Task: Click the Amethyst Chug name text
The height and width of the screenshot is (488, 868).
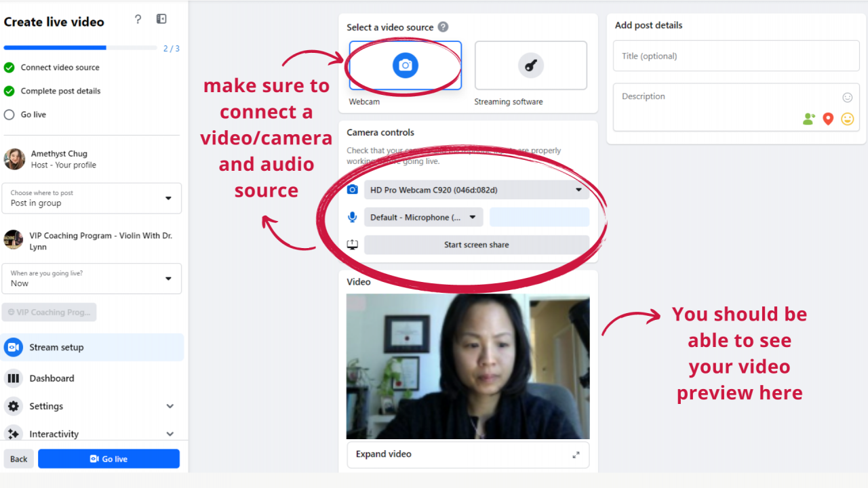Action: 59,154
